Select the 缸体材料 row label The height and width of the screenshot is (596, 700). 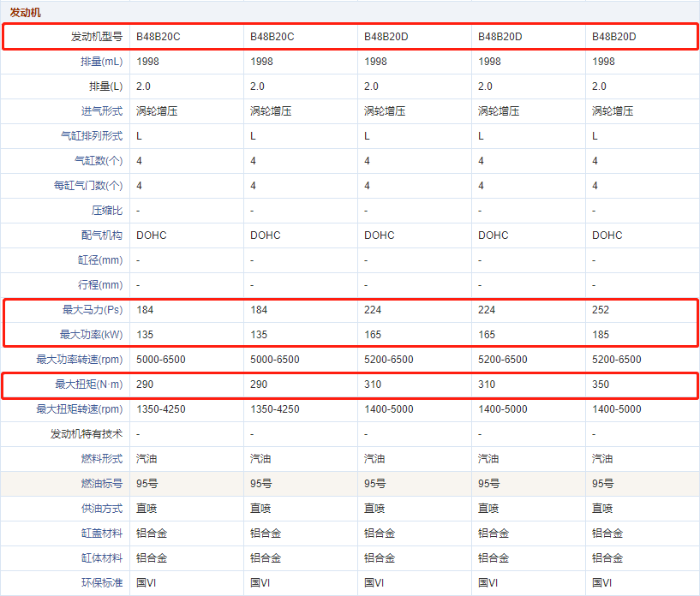click(x=102, y=558)
